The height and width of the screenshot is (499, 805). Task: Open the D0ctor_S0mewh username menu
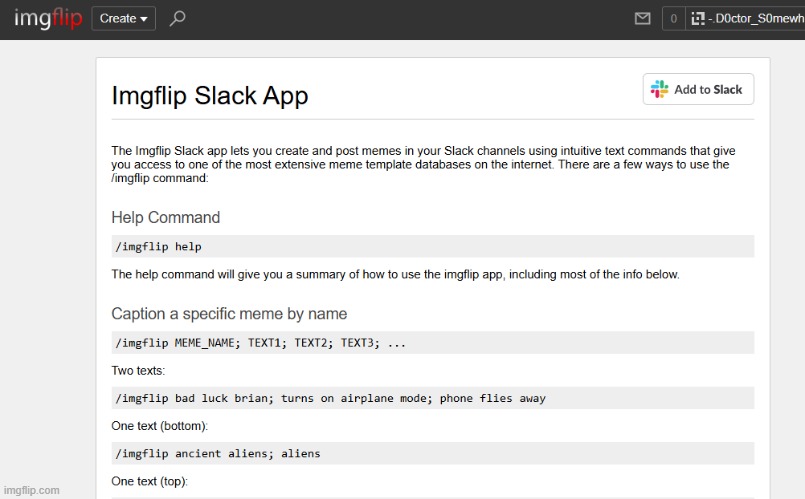point(753,19)
